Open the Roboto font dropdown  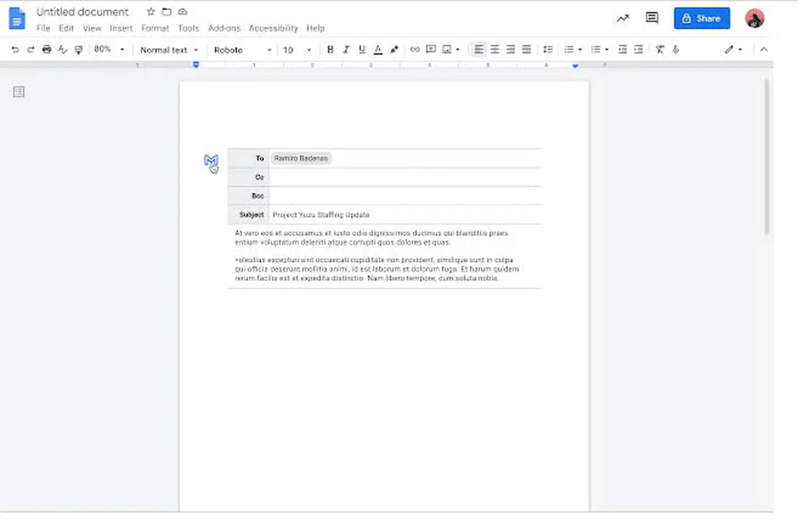tap(242, 50)
